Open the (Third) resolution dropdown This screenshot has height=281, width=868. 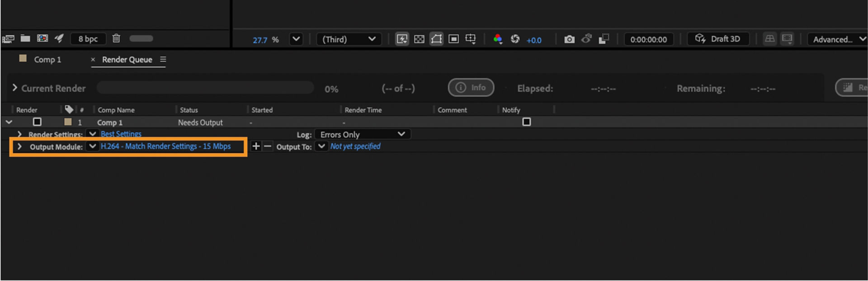tap(349, 39)
